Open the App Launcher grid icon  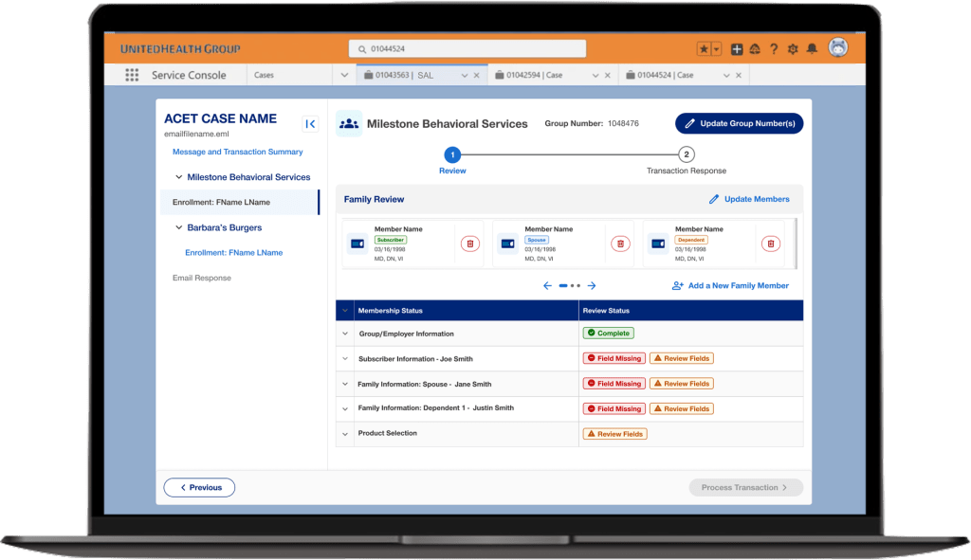(x=132, y=76)
